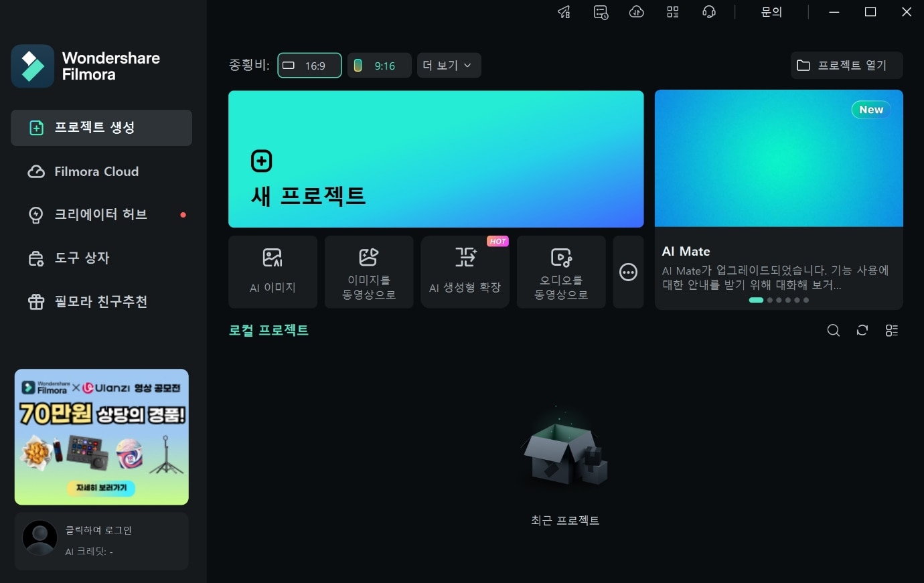
Task: Click the 최근 프로젝트 empty box illustration
Action: (x=565, y=446)
